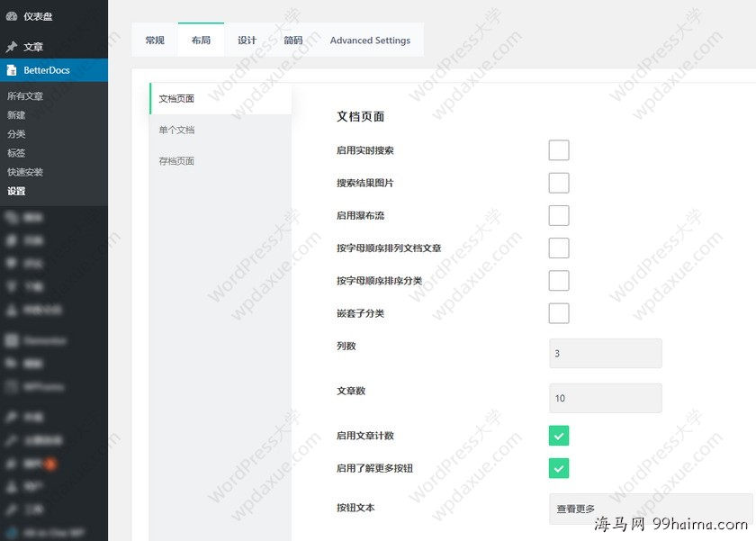The height and width of the screenshot is (541, 756).
Task: Switch to the 常规 tab
Action: coord(155,40)
